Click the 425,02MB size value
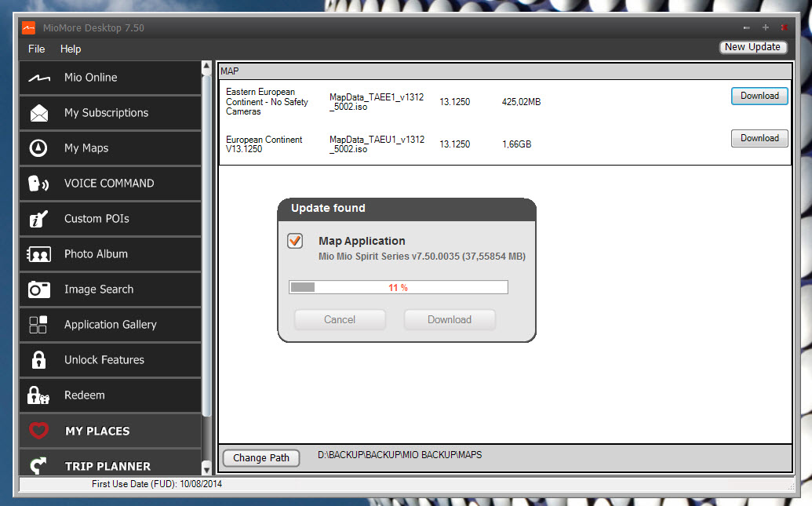The width and height of the screenshot is (812, 506). 521,102
